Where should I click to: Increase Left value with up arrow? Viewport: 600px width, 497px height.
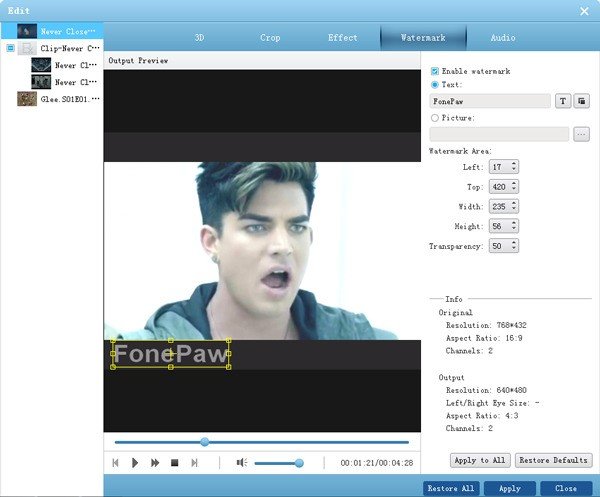pos(514,164)
